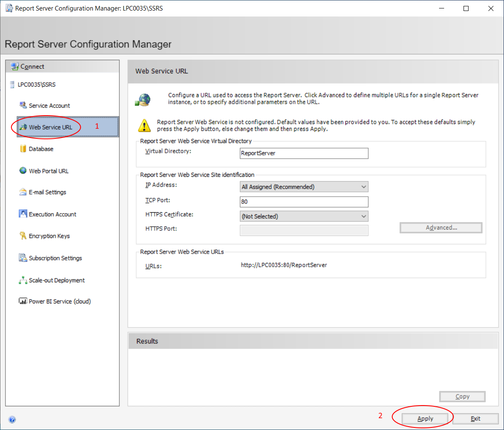Viewport: 504px width, 430px height.
Task: Click the Exit button
Action: pos(475,419)
